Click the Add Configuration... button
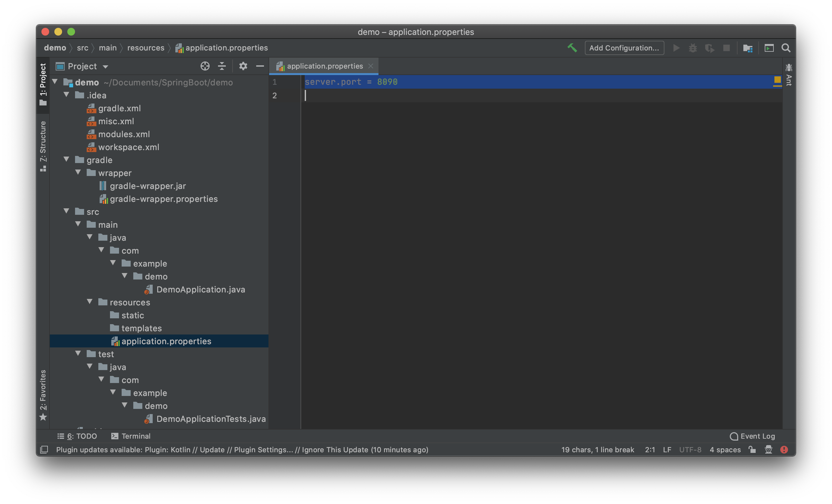Image resolution: width=832 pixels, height=504 pixels. [x=624, y=48]
